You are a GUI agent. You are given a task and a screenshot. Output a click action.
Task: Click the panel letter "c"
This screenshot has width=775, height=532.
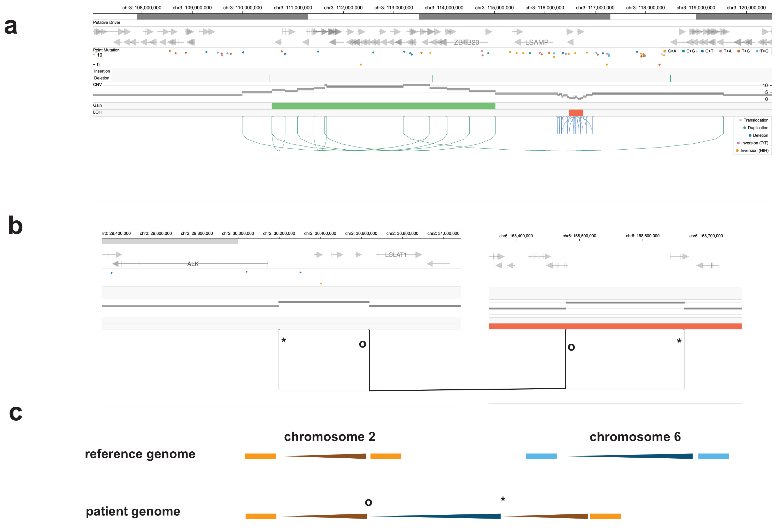tap(16, 414)
